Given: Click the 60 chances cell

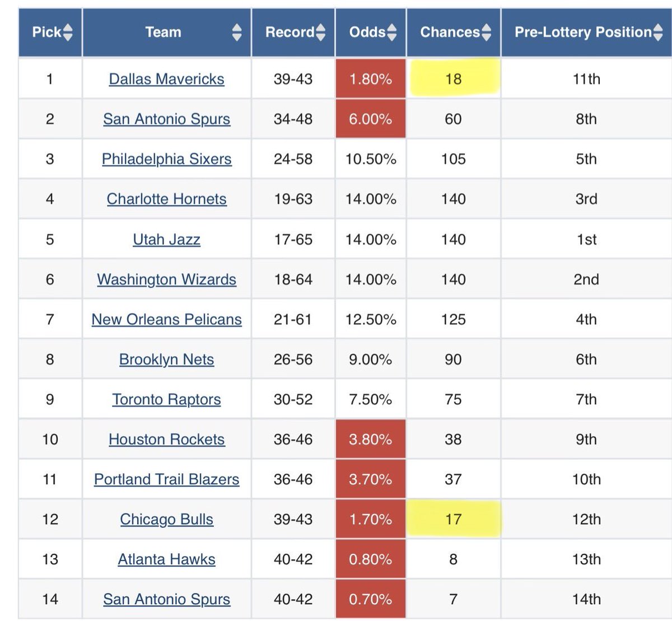Looking at the screenshot, I should tap(454, 119).
